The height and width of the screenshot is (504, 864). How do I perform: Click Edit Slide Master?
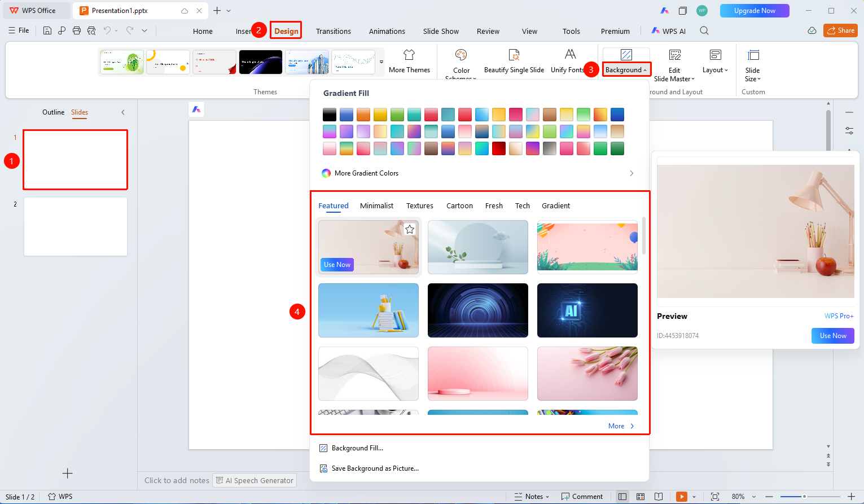click(674, 64)
